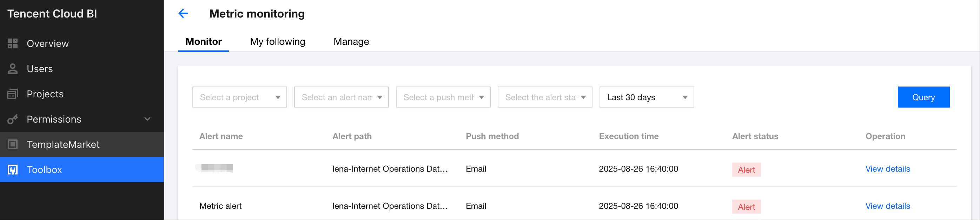Screen dimensions: 980x220
Task: View details for Metric alert row
Action: (x=887, y=206)
